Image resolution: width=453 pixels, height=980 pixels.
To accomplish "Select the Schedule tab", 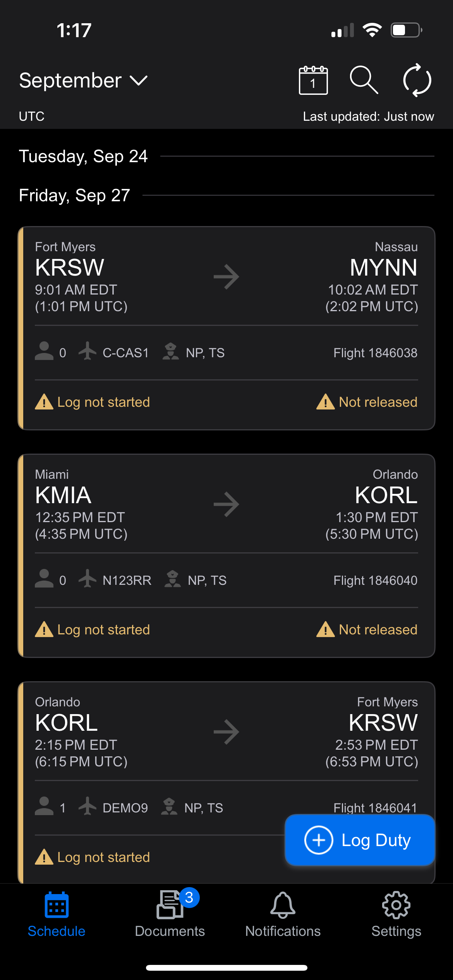I will [57, 914].
